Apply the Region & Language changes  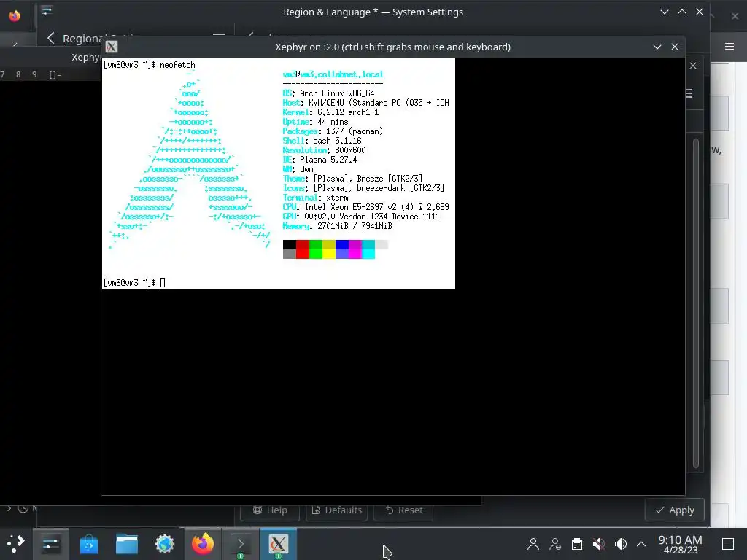[675, 510]
